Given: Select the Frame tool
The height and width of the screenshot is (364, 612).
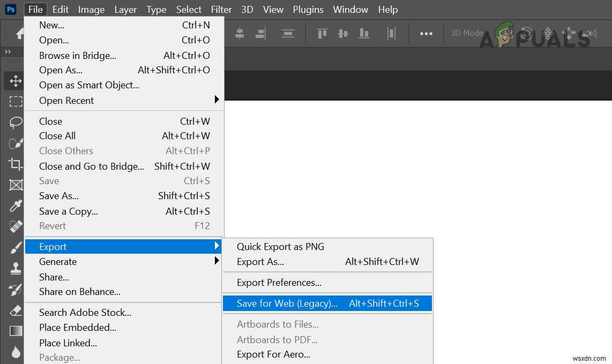Looking at the screenshot, I should click(x=16, y=185).
